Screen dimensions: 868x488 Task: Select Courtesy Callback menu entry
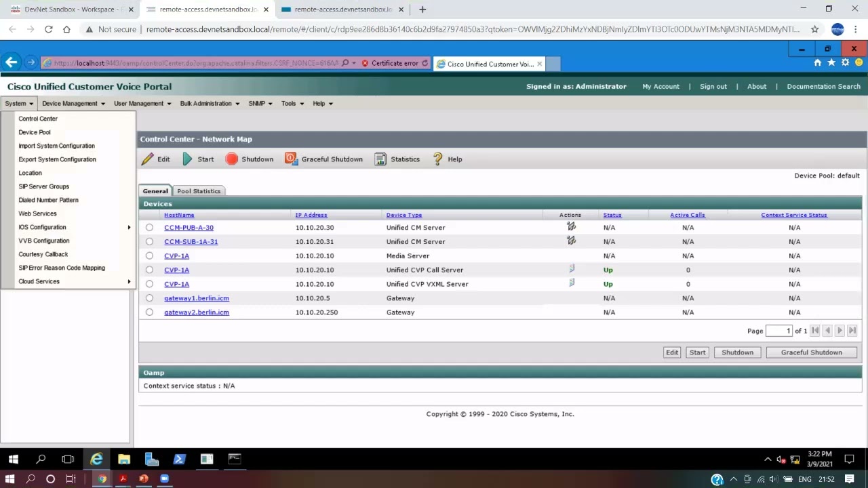43,254
